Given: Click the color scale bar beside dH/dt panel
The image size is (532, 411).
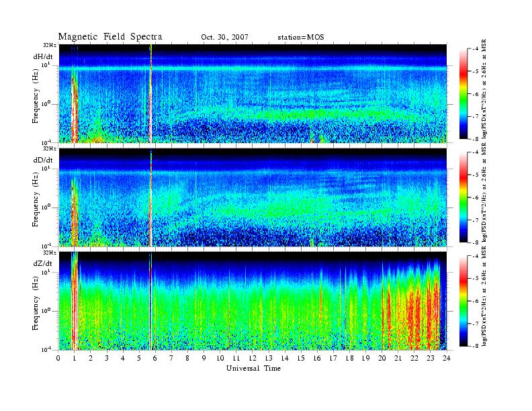Looking at the screenshot, I should [x=463, y=94].
